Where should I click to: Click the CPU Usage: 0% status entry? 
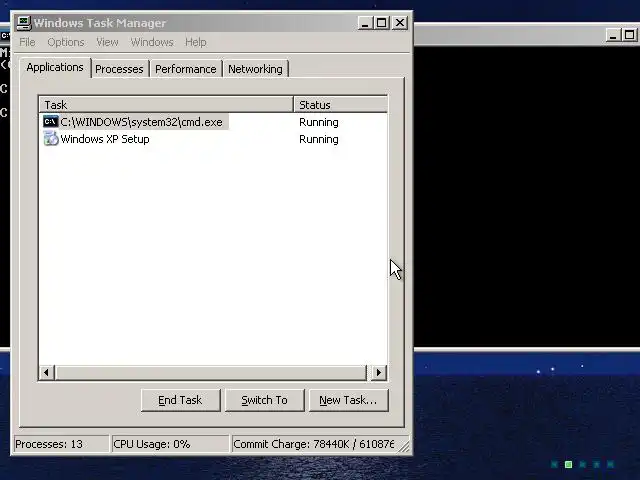[x=170, y=444]
